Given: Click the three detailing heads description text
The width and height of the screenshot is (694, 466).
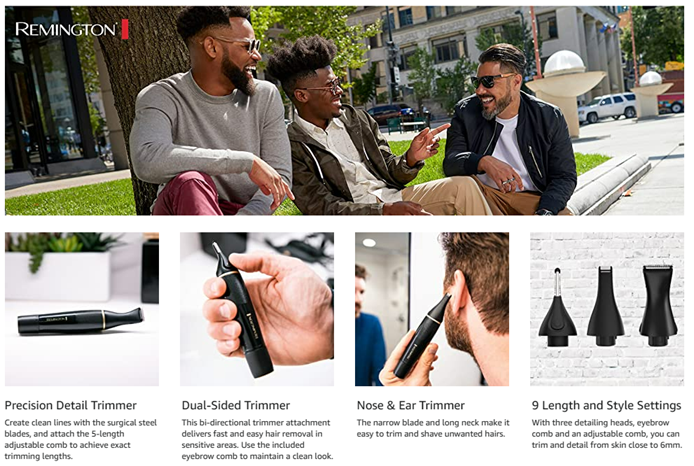Looking at the screenshot, I should tap(607, 434).
